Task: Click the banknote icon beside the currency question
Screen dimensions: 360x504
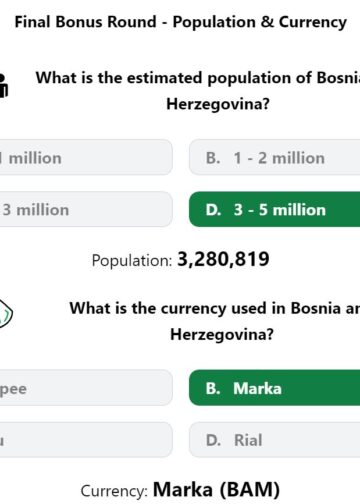Action: click(x=5, y=313)
